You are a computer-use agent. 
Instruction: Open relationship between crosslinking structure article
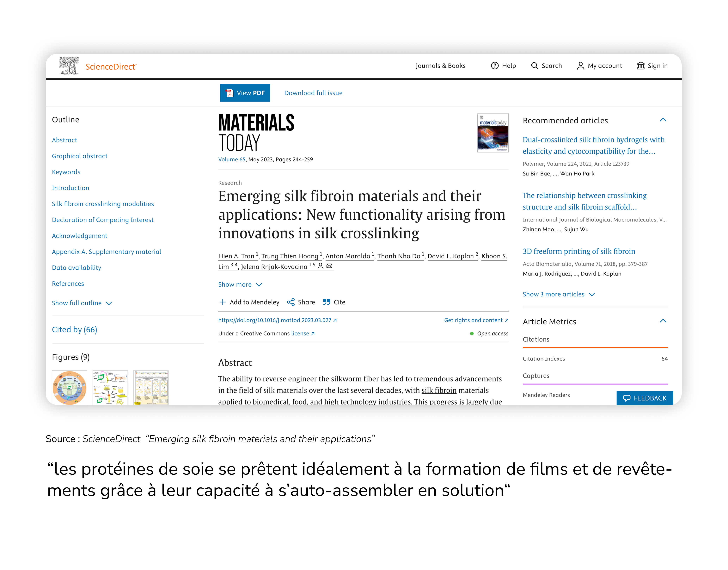(x=584, y=201)
